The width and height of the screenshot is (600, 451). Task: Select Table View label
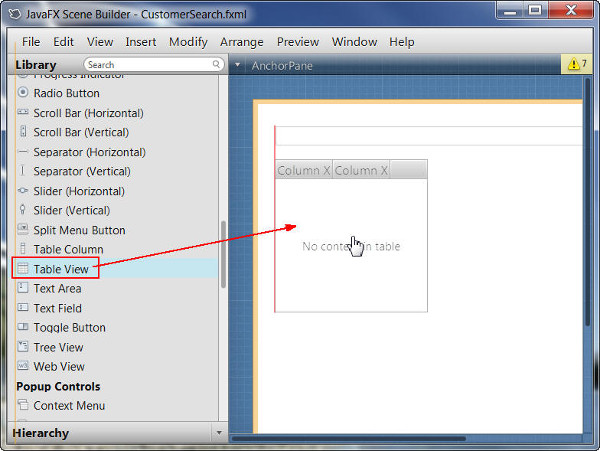click(x=61, y=269)
